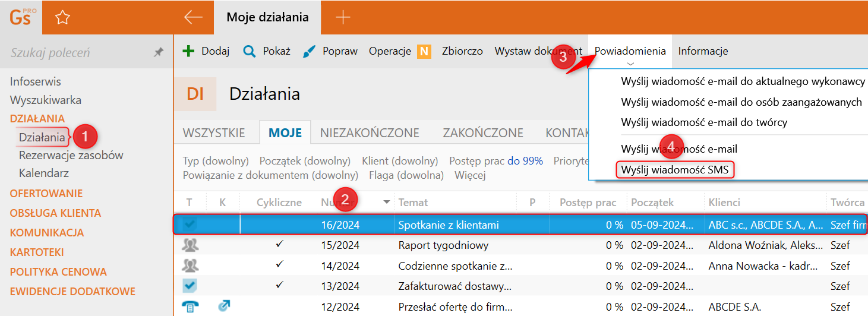
Task: Click the green Dodaj plus icon
Action: (x=188, y=51)
